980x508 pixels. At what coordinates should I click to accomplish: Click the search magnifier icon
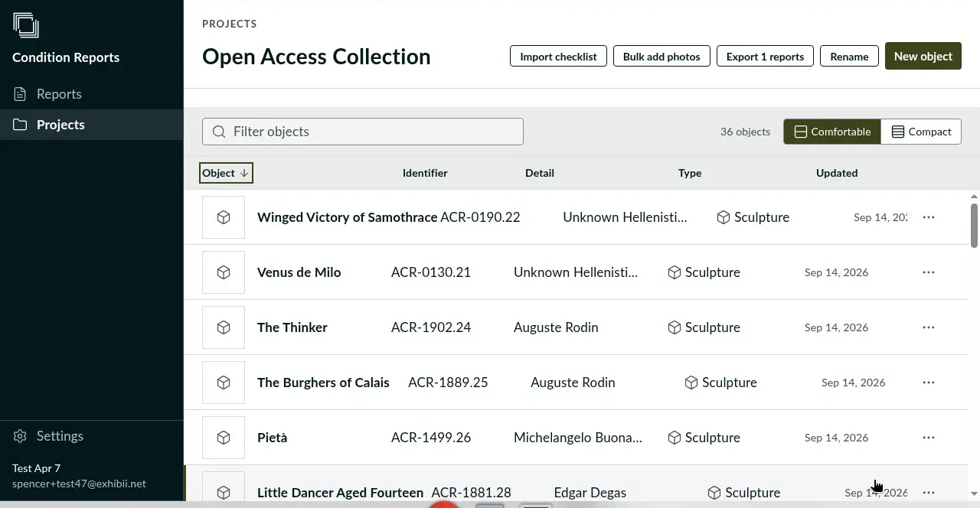(219, 132)
